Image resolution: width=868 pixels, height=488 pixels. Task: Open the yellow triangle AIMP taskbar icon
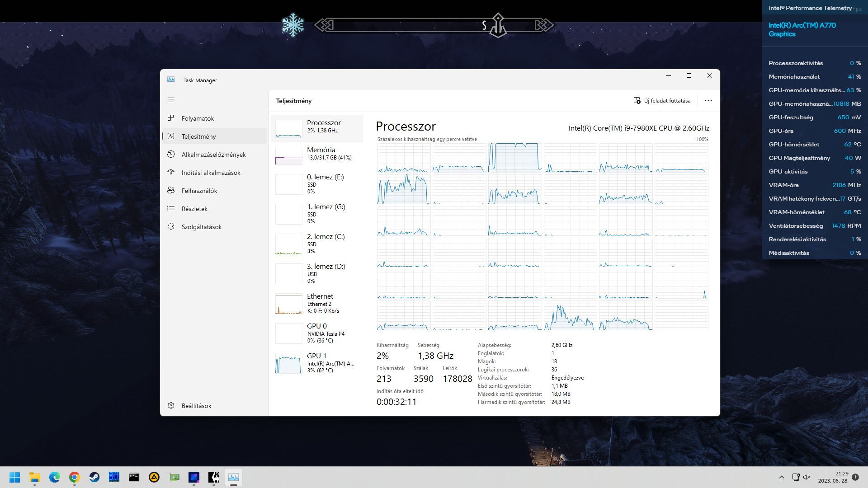[x=154, y=477]
